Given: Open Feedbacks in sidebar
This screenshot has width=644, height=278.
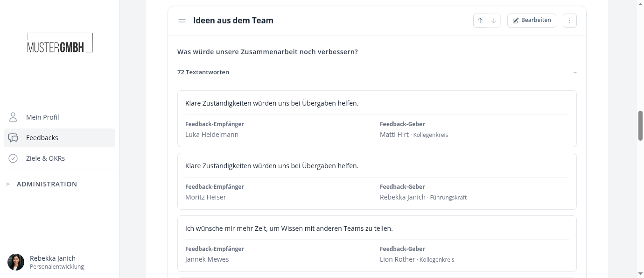Looking at the screenshot, I should 59,138.
